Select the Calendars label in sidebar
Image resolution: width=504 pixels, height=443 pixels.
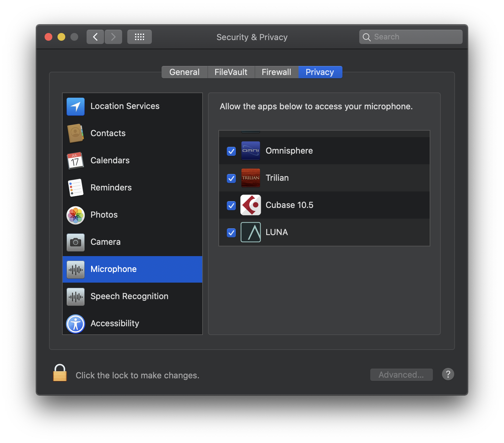tap(110, 160)
